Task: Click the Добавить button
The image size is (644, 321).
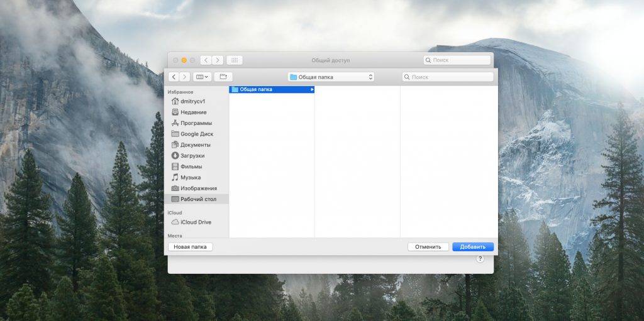Action: point(472,247)
